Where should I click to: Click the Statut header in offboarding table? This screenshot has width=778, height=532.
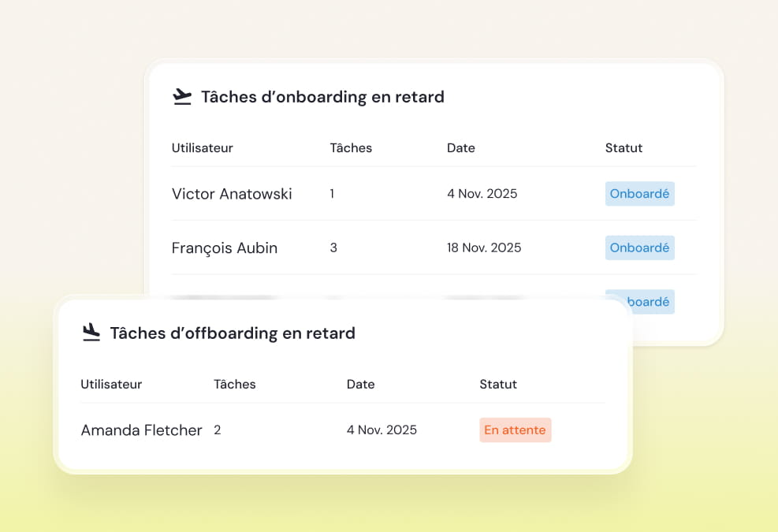tap(497, 384)
